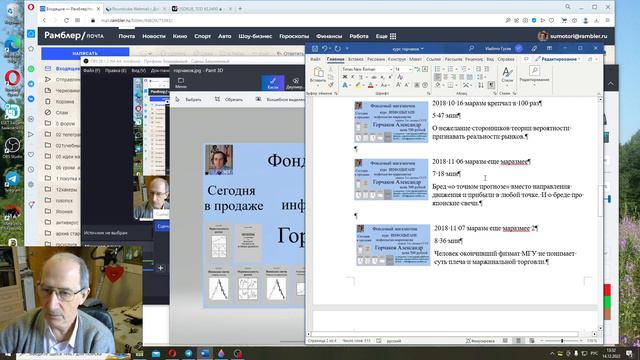This screenshot has width=640, height=360.
Task: Click the НАПИСАТЬ compose button in Rambler
Action: pyautogui.click(x=85, y=53)
